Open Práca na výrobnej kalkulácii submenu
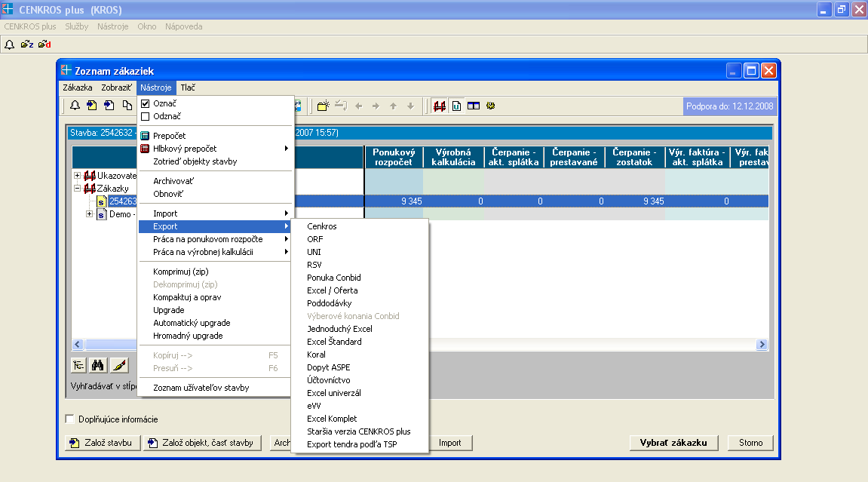The width and height of the screenshot is (868, 482). [x=215, y=252]
